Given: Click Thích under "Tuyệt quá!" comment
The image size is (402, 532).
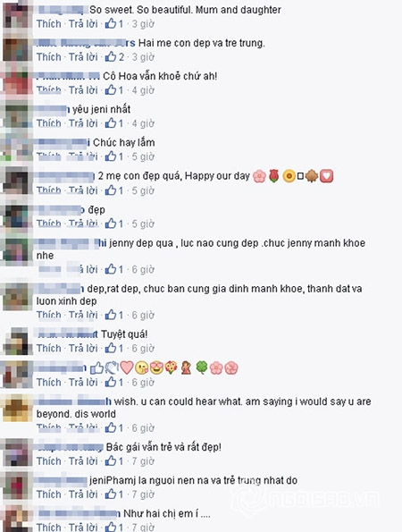Looking at the screenshot, I should click(49, 349).
